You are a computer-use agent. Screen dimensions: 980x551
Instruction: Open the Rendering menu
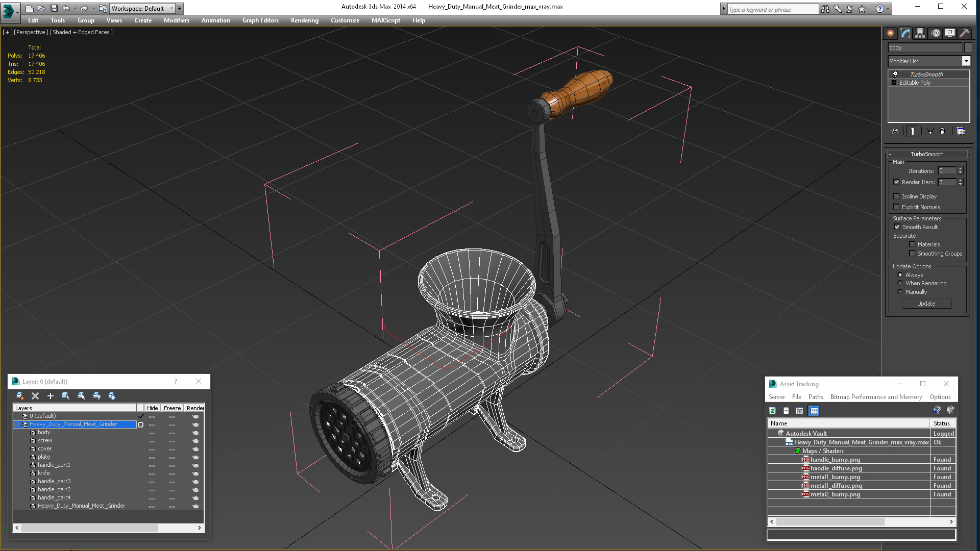pyautogui.click(x=304, y=20)
